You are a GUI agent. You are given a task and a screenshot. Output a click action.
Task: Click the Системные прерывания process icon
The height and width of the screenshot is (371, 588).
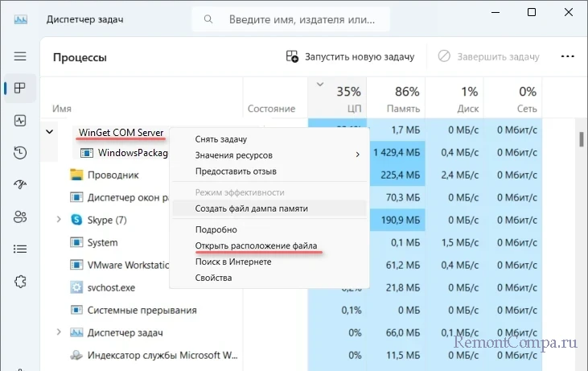tap(76, 310)
